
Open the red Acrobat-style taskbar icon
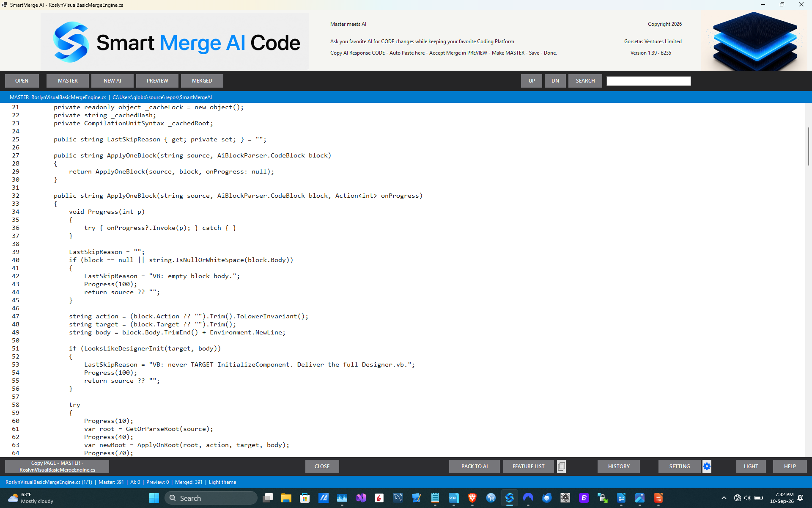pyautogui.click(x=379, y=498)
